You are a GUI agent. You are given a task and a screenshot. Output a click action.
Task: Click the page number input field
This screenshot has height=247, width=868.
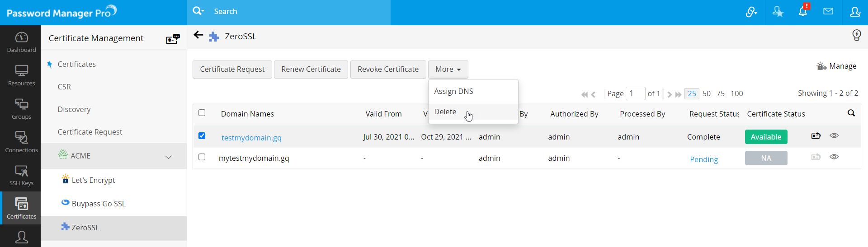[x=635, y=93]
